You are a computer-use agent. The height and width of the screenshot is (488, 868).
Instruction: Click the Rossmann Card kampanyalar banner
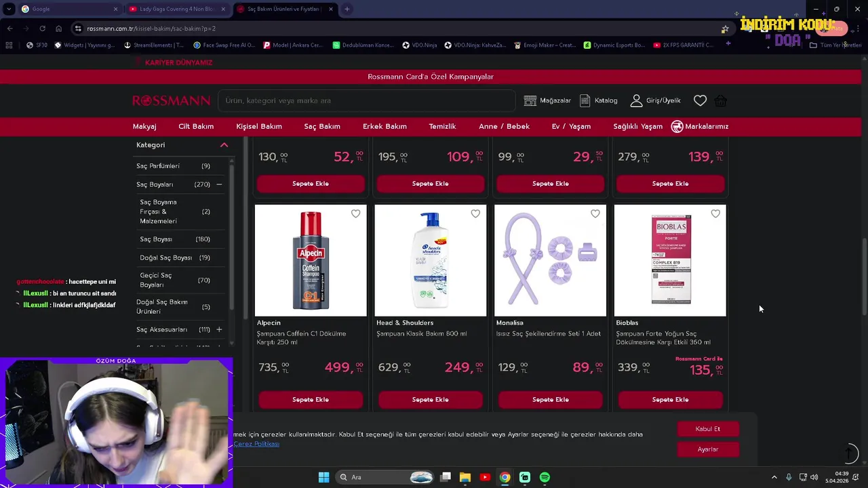tap(431, 77)
